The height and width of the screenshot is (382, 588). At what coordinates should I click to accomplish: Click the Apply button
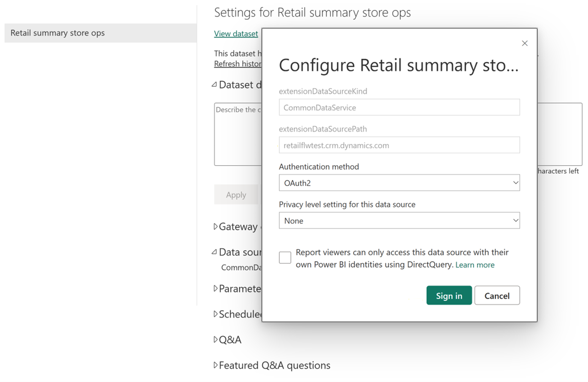click(236, 195)
